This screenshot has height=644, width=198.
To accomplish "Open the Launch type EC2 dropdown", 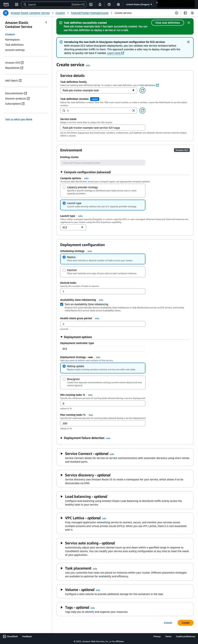I will pyautogui.click(x=73, y=227).
